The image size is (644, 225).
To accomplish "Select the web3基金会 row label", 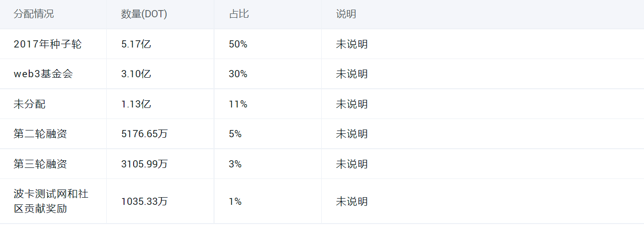I will click(x=43, y=74).
